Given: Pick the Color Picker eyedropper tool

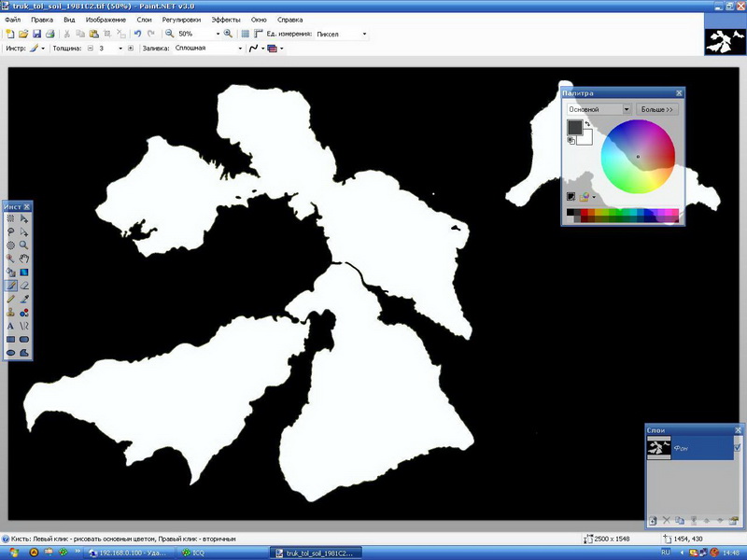Looking at the screenshot, I should click(x=24, y=300).
